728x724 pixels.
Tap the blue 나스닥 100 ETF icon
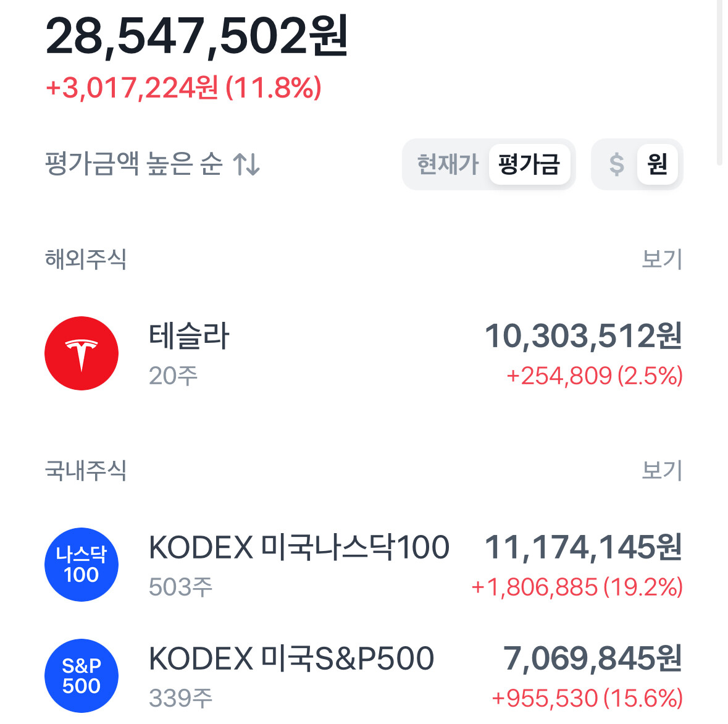pyautogui.click(x=82, y=565)
